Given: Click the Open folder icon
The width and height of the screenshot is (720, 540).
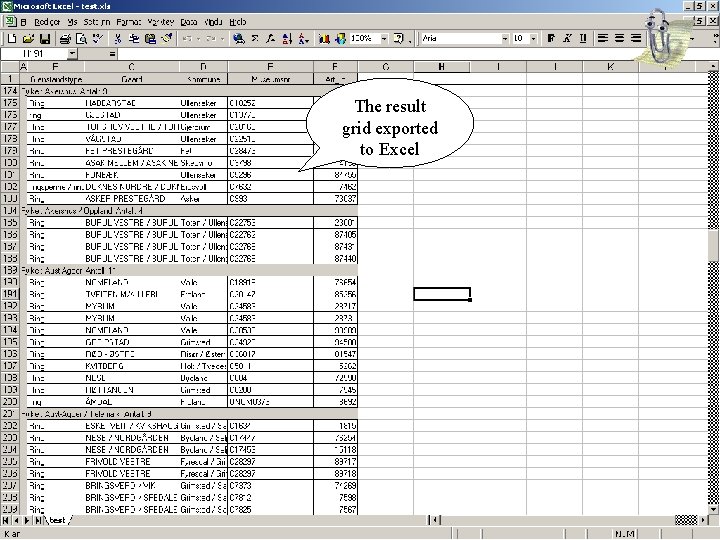Looking at the screenshot, I should point(28,39).
